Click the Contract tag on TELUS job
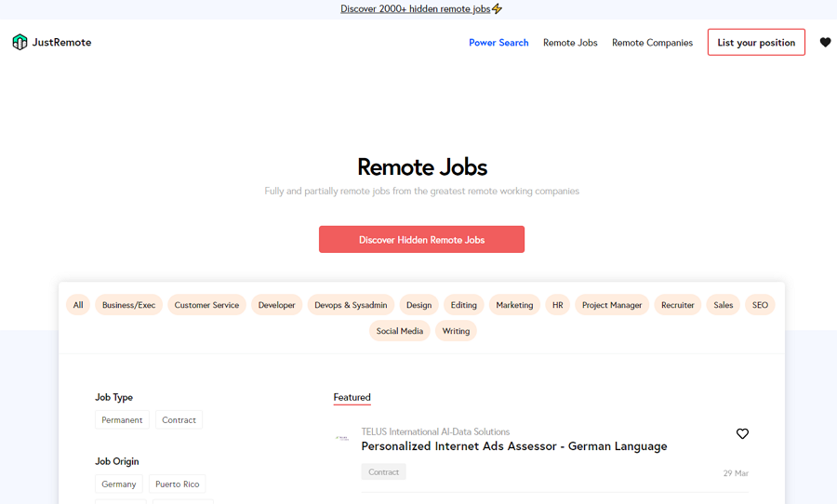Viewport: 837px width, 504px height. tap(383, 472)
